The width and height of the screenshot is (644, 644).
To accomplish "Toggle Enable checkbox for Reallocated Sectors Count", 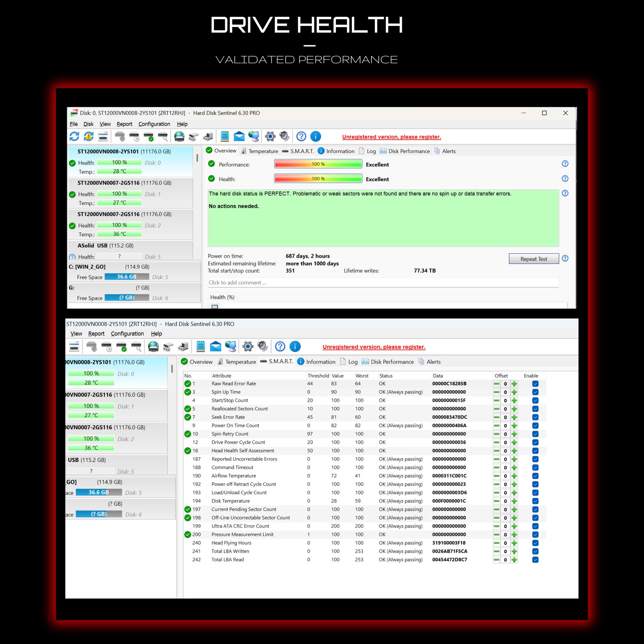I will (535, 409).
